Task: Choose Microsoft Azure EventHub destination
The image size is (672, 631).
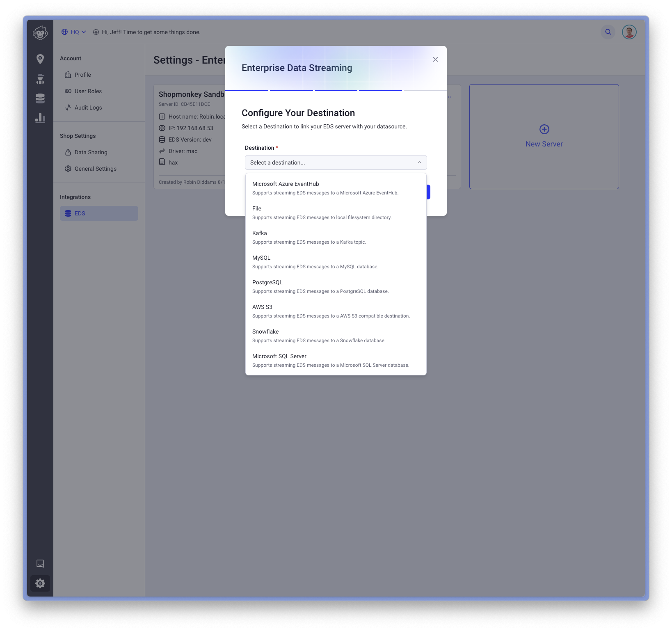Action: (336, 188)
